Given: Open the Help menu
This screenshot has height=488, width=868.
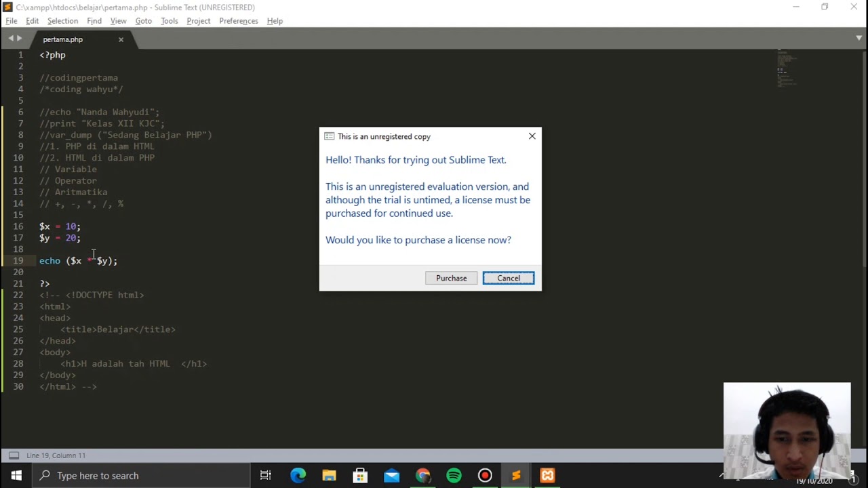Looking at the screenshot, I should (x=275, y=21).
